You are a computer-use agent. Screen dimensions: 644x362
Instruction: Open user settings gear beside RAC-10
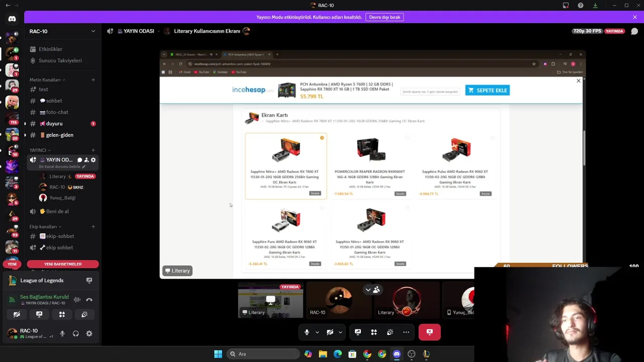pyautogui.click(x=89, y=333)
